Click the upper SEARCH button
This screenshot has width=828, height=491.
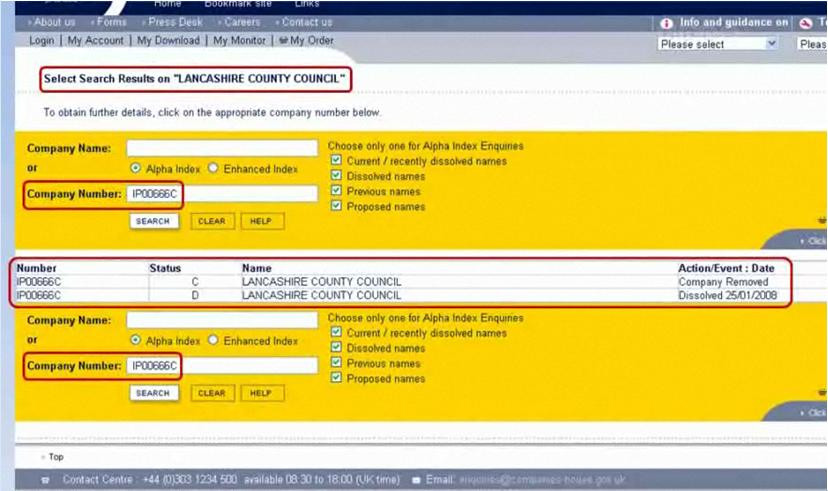[153, 221]
